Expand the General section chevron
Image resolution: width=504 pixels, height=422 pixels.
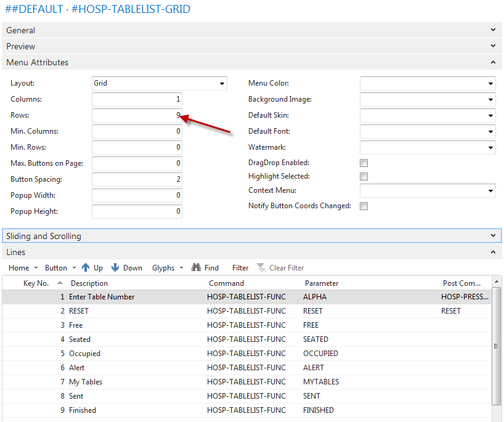pyautogui.click(x=493, y=30)
